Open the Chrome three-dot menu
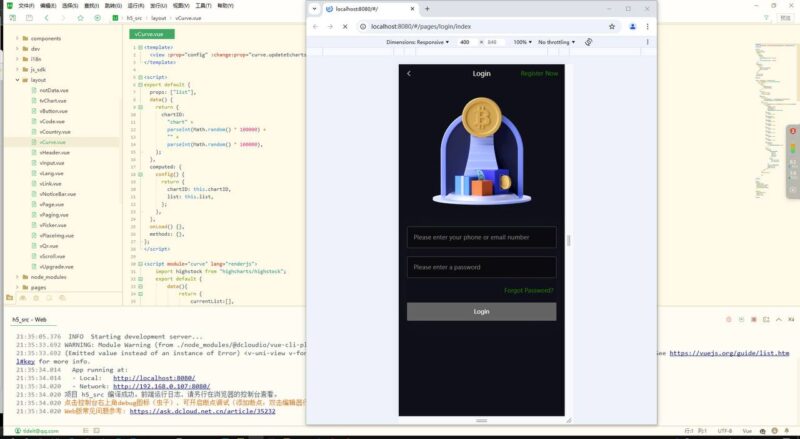800x439 pixels. coord(648,26)
